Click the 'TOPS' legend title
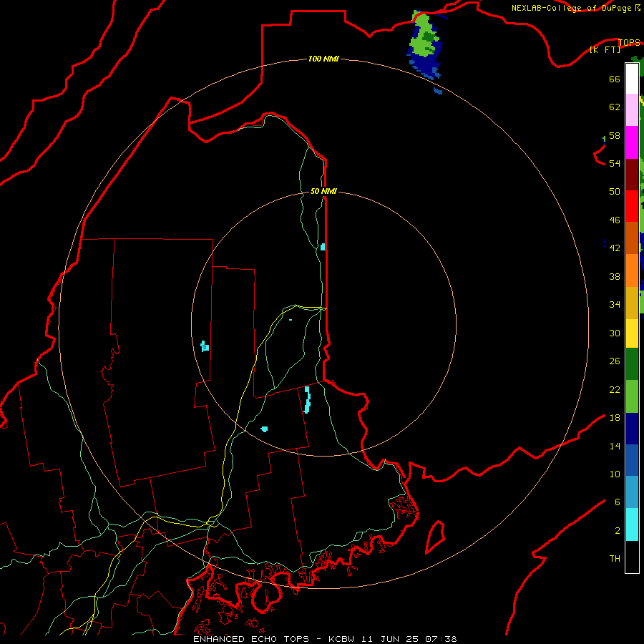The width and height of the screenshot is (644, 644). pyautogui.click(x=629, y=43)
